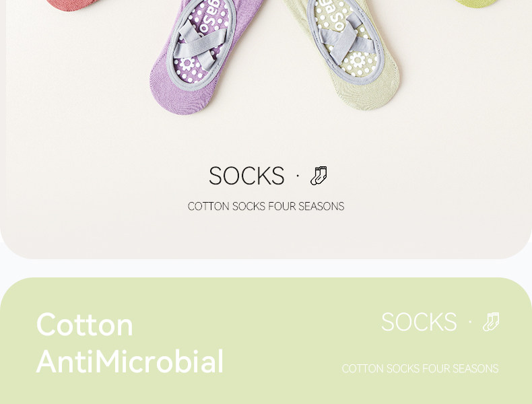This screenshot has width=532, height=404.
Task: Click the white flower print on green sock
Action: click(x=358, y=61)
